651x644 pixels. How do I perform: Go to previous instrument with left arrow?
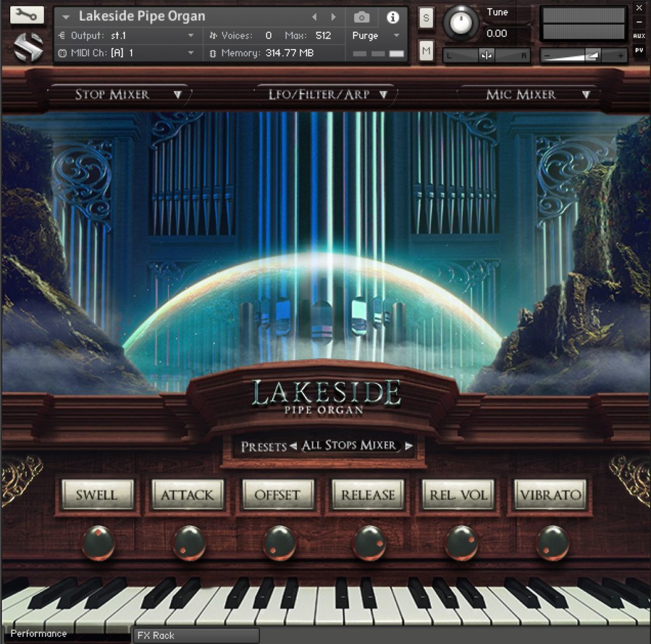(x=314, y=17)
